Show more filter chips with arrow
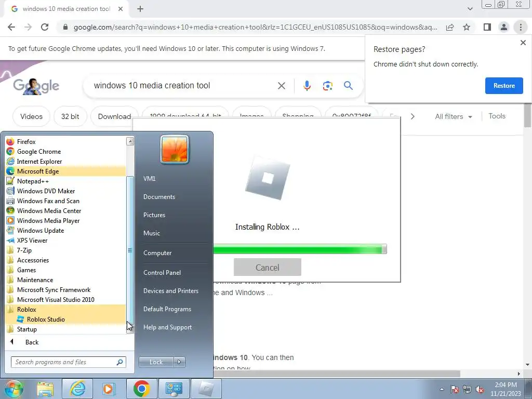 pyautogui.click(x=413, y=116)
